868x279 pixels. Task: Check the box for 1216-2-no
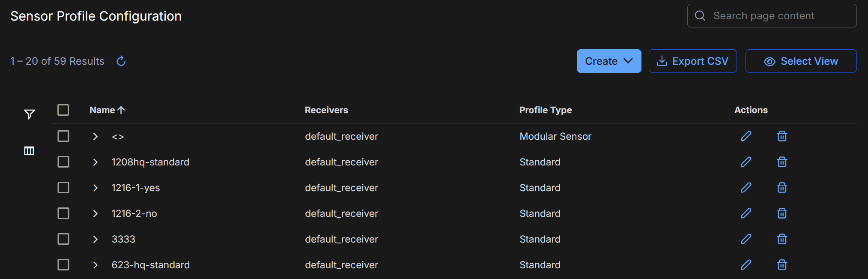click(63, 213)
